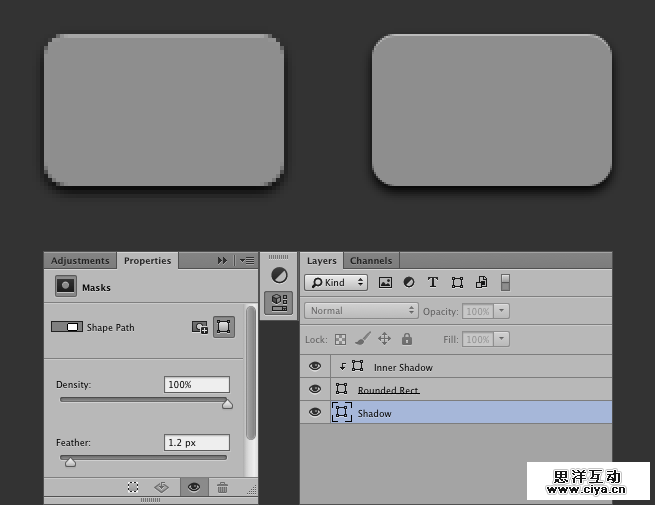
Task: Open the Adjustments collapsed panel icon
Action: pos(279,275)
